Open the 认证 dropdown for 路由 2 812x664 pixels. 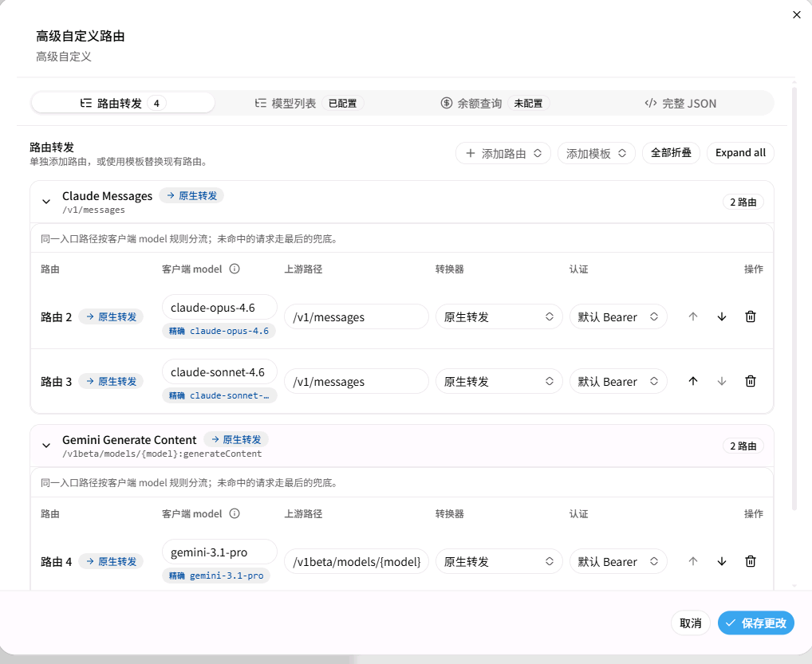[x=618, y=316]
